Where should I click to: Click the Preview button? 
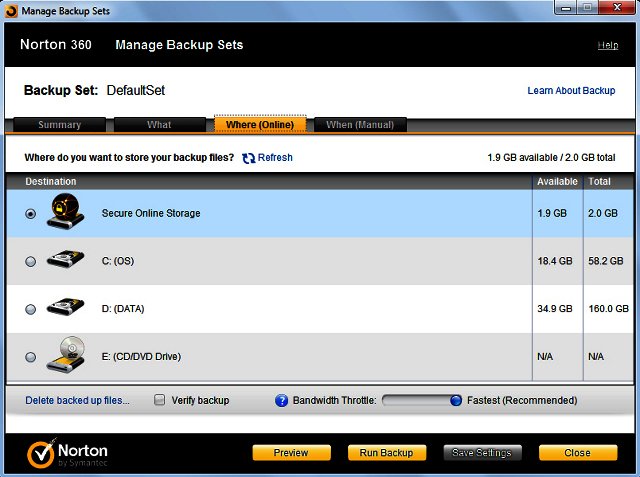tap(291, 453)
